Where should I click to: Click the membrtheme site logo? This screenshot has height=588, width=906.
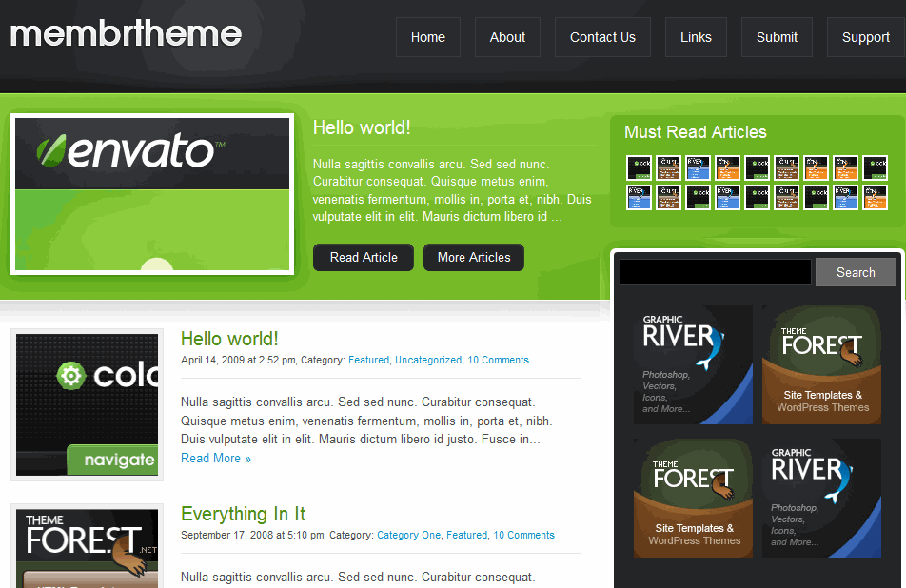126,33
